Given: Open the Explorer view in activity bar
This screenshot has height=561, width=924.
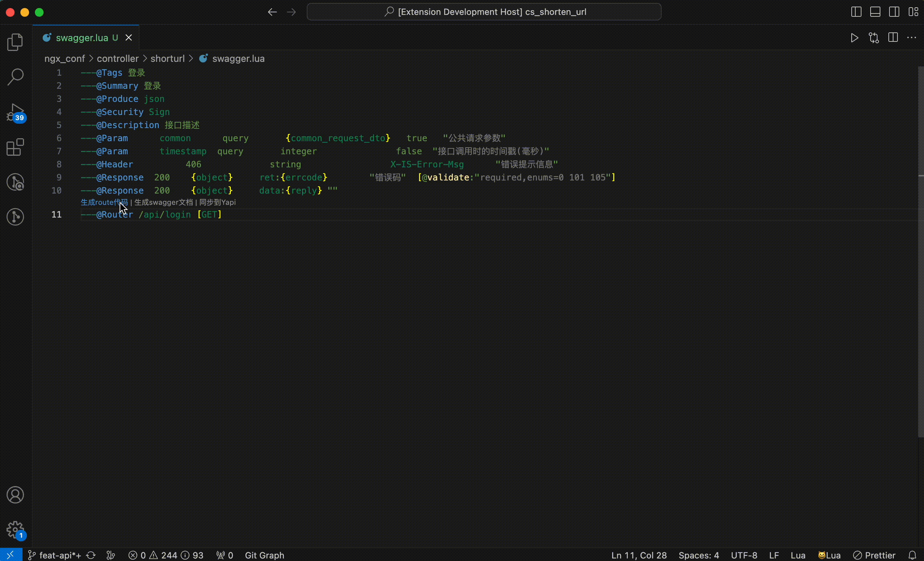Looking at the screenshot, I should (x=15, y=42).
